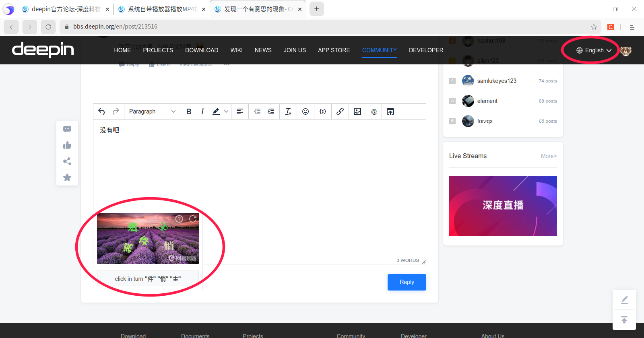This screenshot has width=644, height=338.
Task: Open the JOIN US nav item
Action: (x=295, y=50)
